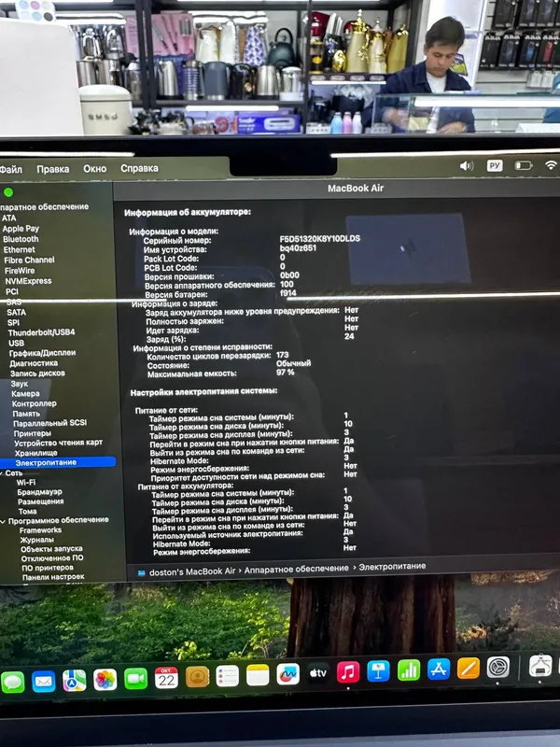The width and height of the screenshot is (560, 747).
Task: Open Принтеры in the sidebar
Action: [x=33, y=433]
